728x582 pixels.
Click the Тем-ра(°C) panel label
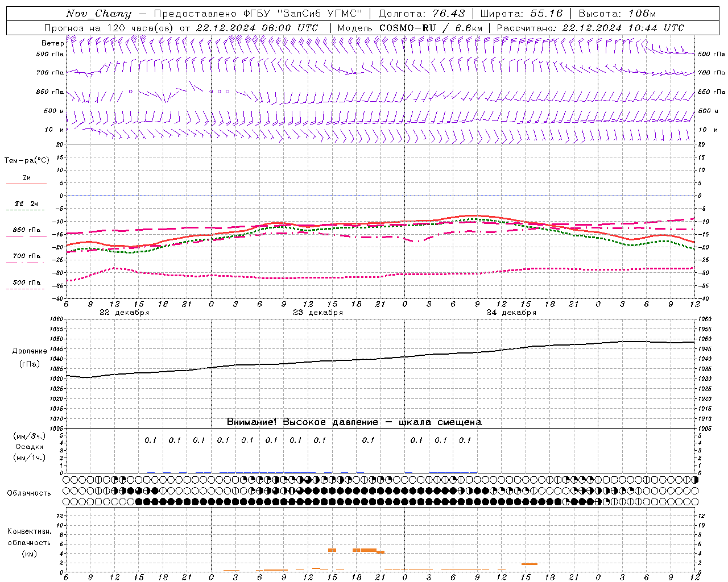click(27, 161)
